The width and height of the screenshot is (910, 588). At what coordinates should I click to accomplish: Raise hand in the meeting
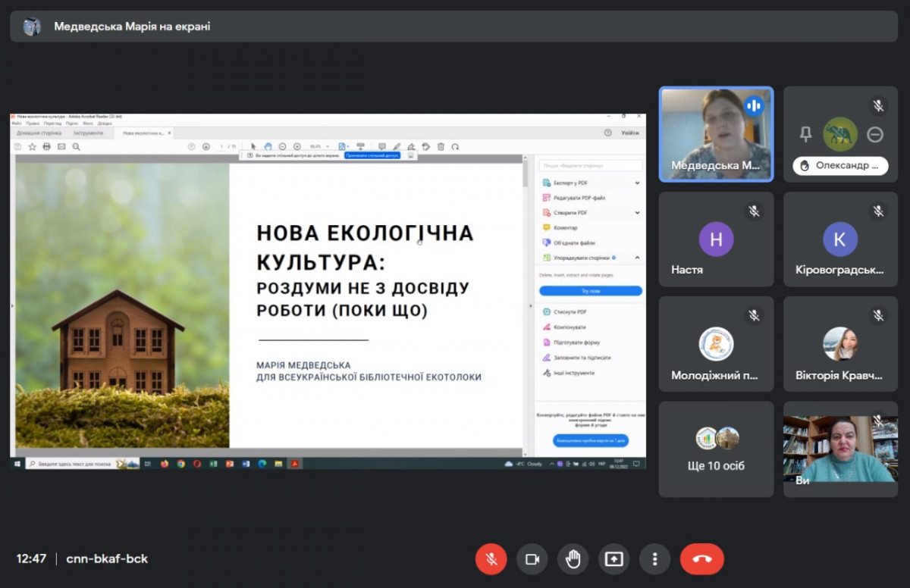573,559
